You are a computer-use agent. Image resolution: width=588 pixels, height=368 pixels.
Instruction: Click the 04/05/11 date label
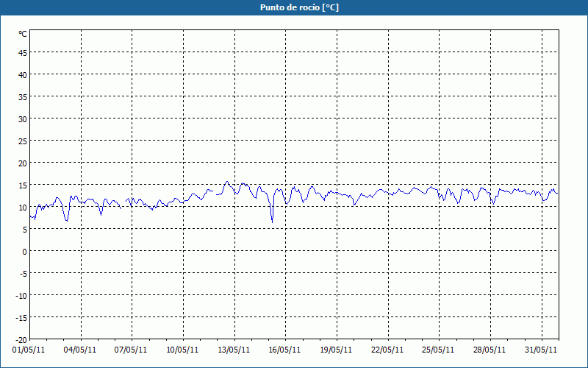tap(80, 350)
